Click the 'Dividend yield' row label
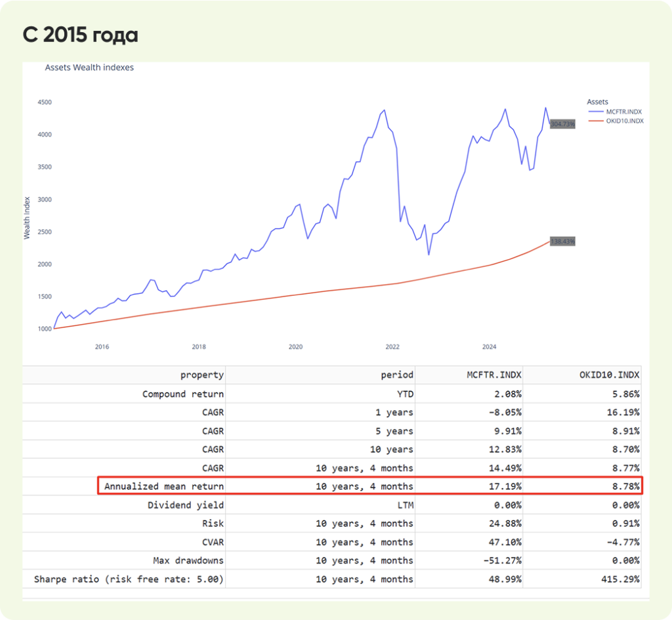This screenshot has width=672, height=620. 186,505
